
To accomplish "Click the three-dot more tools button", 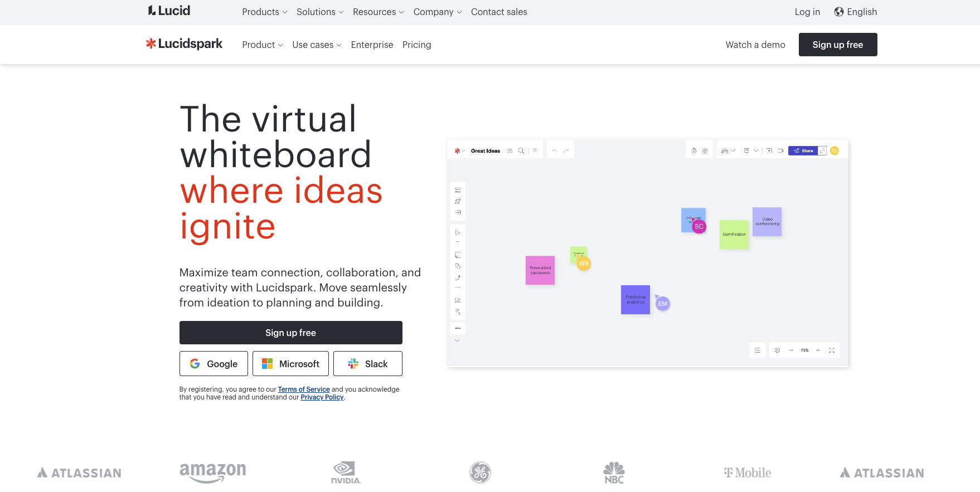I will [458, 328].
